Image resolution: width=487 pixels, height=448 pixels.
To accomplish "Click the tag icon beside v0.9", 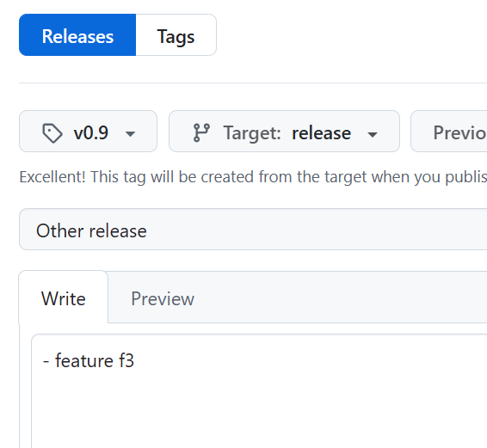I will click(x=52, y=133).
